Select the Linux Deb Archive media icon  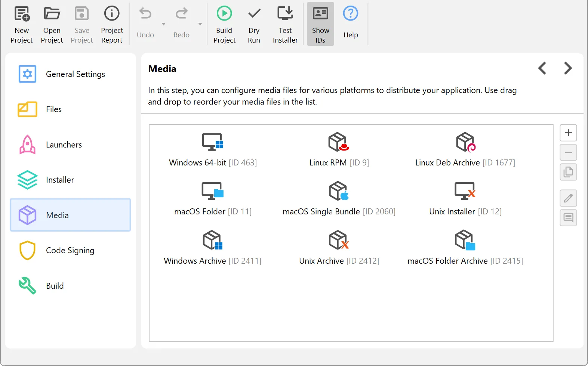click(465, 142)
